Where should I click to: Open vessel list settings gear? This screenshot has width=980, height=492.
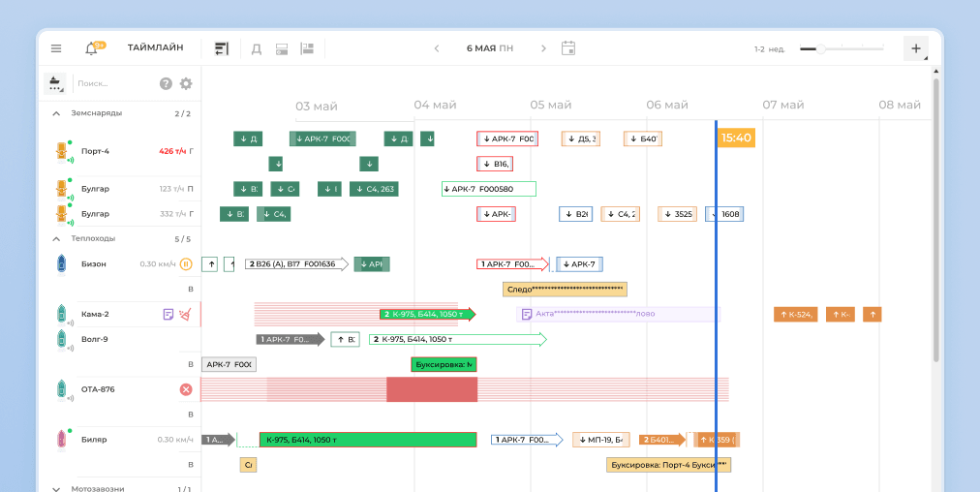pyautogui.click(x=186, y=84)
